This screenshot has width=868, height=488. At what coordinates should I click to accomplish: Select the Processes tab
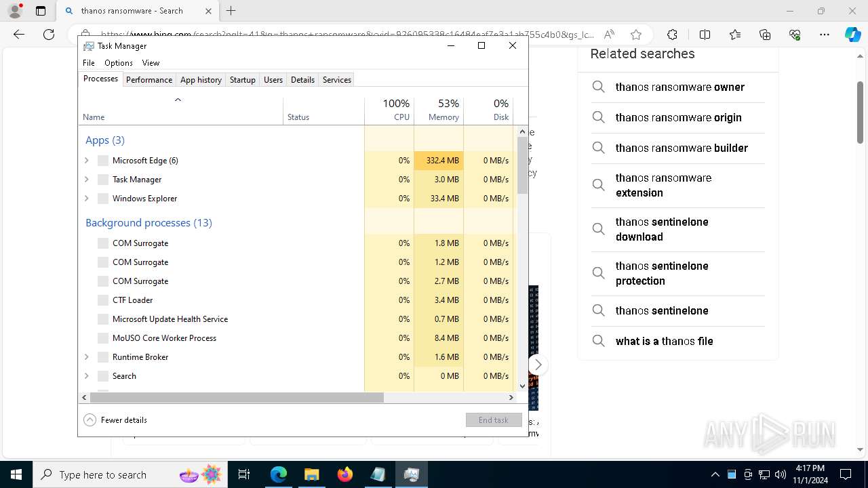click(100, 79)
